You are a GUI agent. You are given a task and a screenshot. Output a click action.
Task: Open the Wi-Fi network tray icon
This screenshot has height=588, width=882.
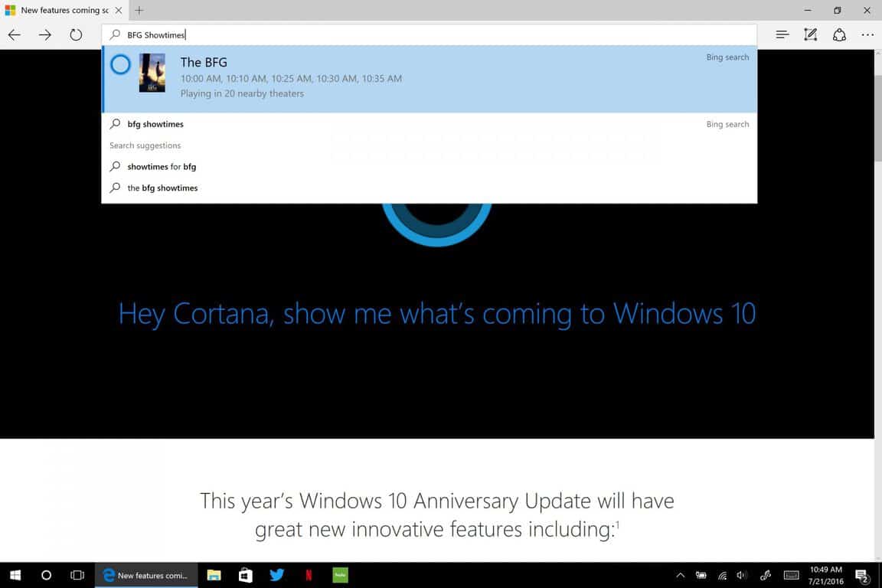[722, 575]
